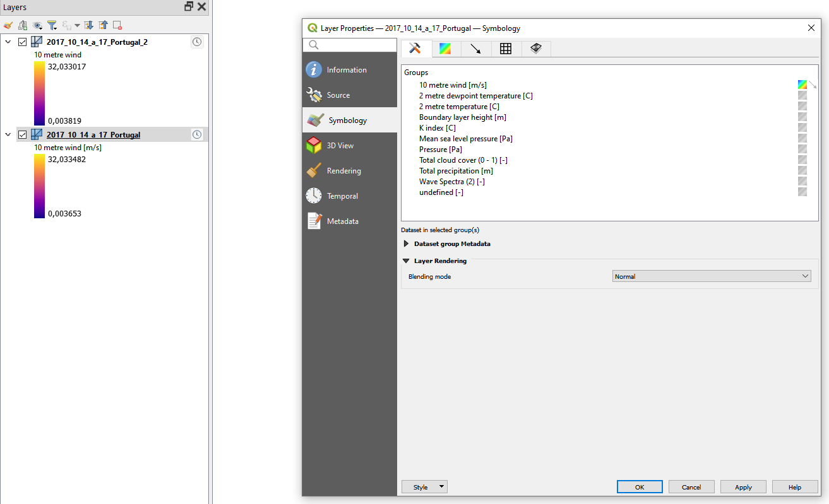Click the Collapse All layers icon
Screen dimensions: 829x504
click(x=102, y=25)
